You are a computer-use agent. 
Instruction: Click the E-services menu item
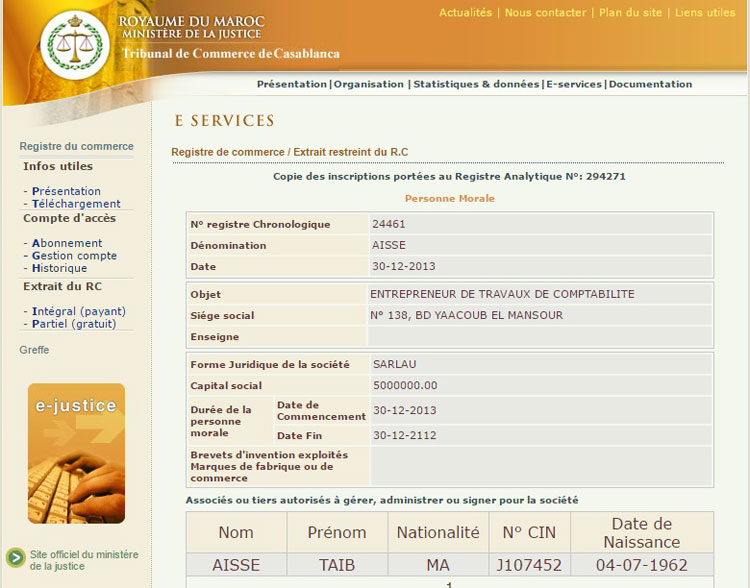(x=574, y=84)
